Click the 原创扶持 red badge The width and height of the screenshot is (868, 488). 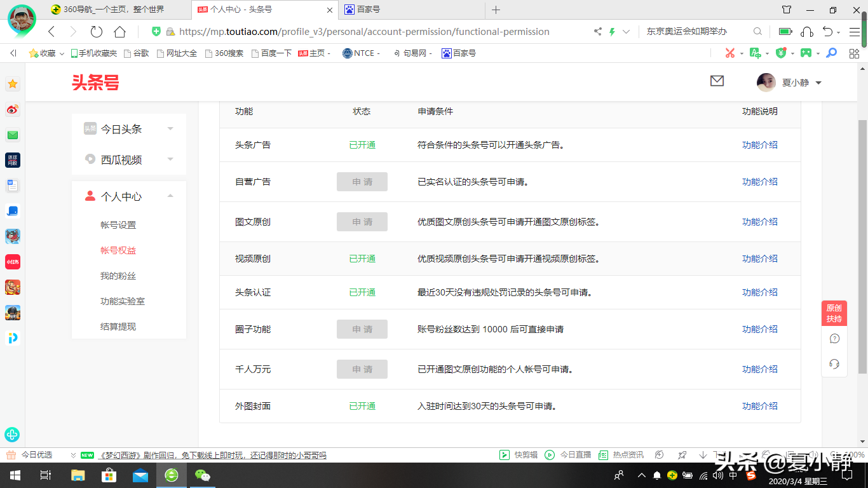[x=834, y=313]
